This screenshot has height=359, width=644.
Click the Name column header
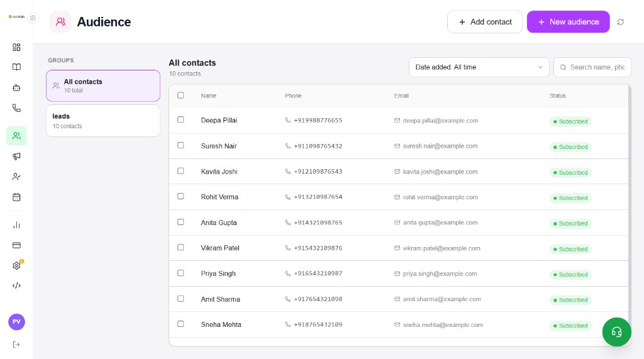(x=209, y=96)
